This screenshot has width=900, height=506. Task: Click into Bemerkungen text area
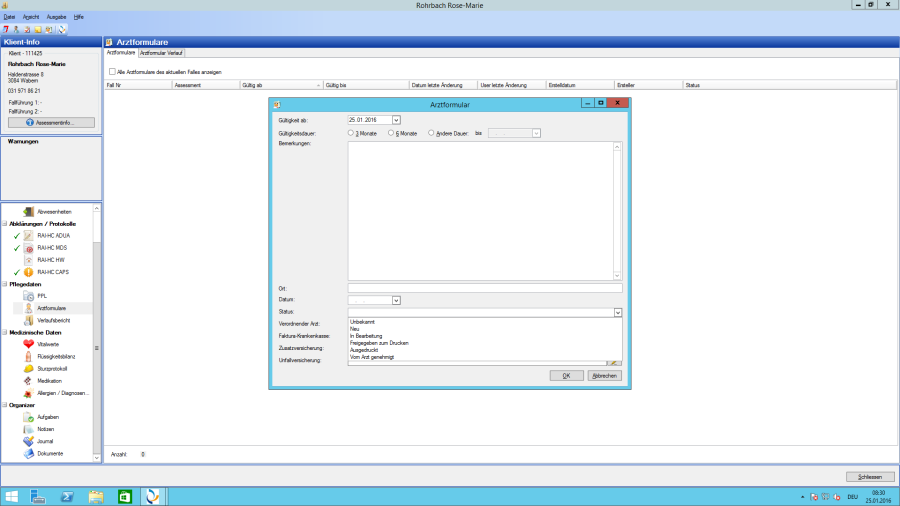(x=480, y=211)
